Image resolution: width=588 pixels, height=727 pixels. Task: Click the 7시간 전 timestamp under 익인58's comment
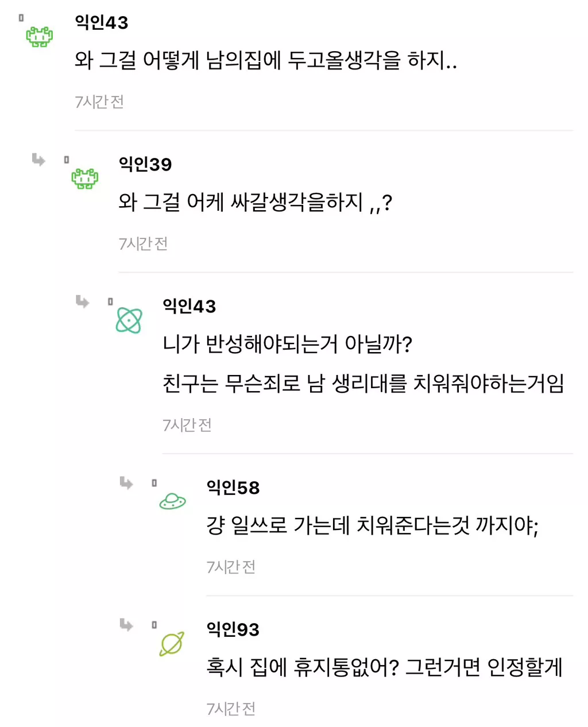point(231,567)
